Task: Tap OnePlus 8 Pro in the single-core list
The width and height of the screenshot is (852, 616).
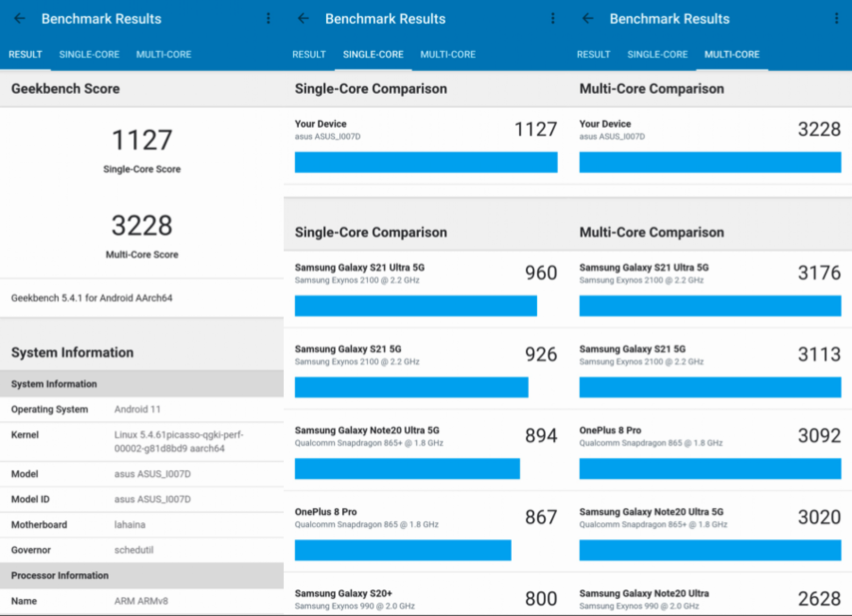Action: (x=326, y=512)
